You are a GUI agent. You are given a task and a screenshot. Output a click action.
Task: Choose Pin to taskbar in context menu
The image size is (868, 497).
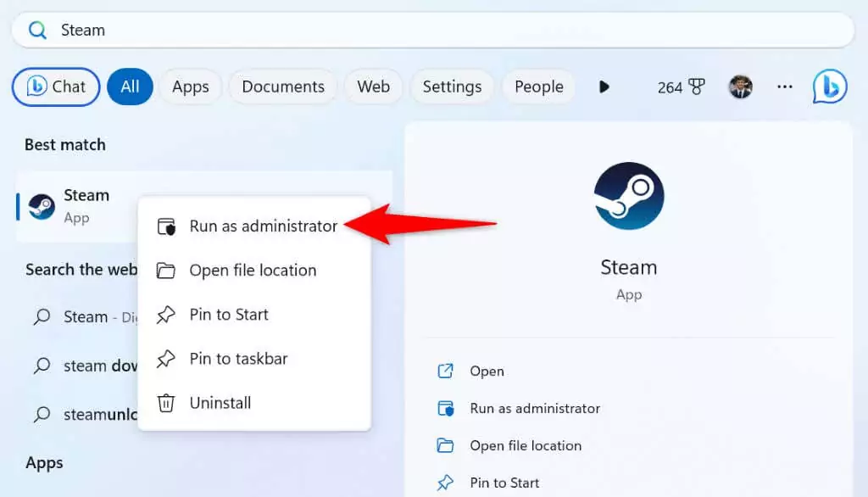[x=254, y=359]
